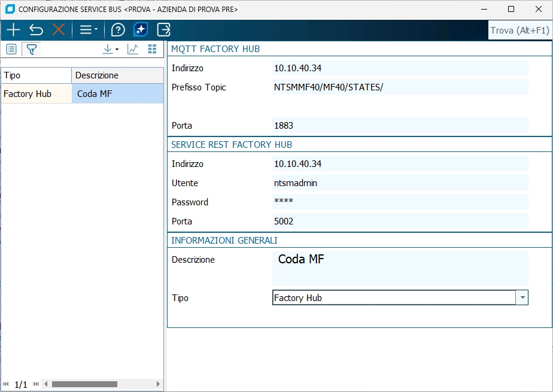Image resolution: width=553 pixels, height=392 pixels.
Task: Click the tiles layout icon above grid
Action: coord(152,49)
